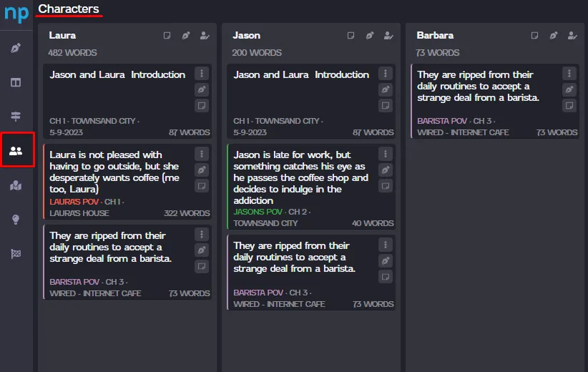Screen dimensions: 588x372
Task: Click 'LAURA'S HOUSE' location label
Action: point(79,213)
